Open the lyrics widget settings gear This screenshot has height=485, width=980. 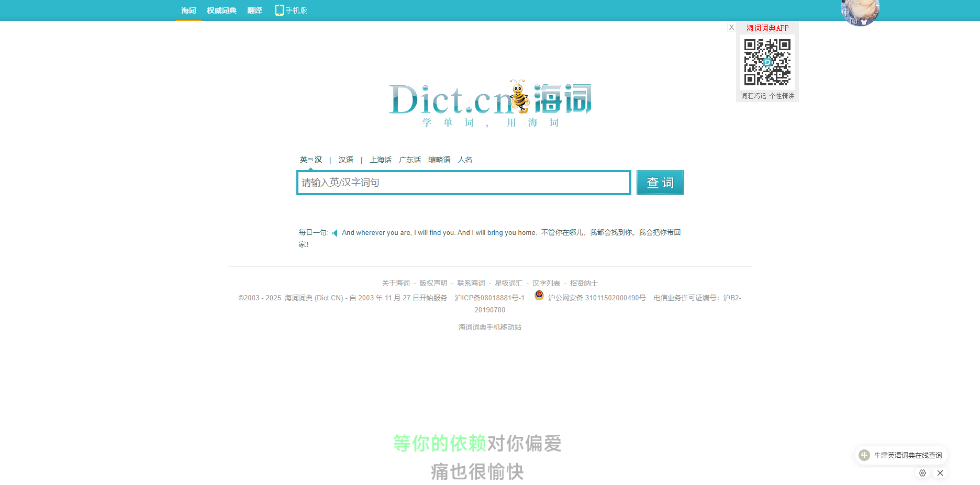click(x=922, y=473)
